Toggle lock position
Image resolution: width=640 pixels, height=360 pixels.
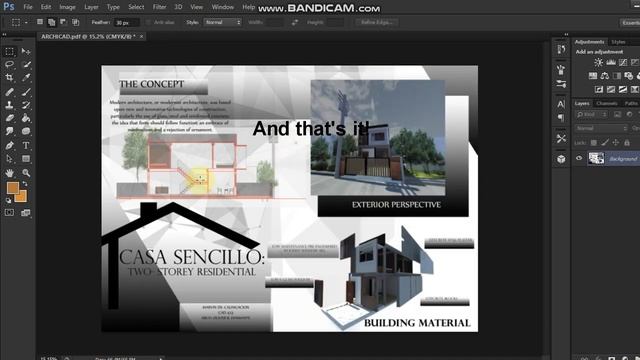tap(616, 142)
